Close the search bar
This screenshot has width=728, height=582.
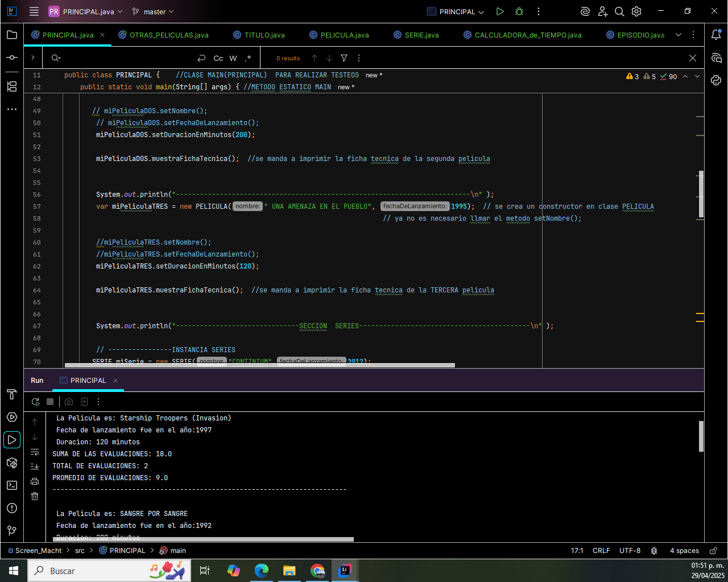pyautogui.click(x=692, y=58)
